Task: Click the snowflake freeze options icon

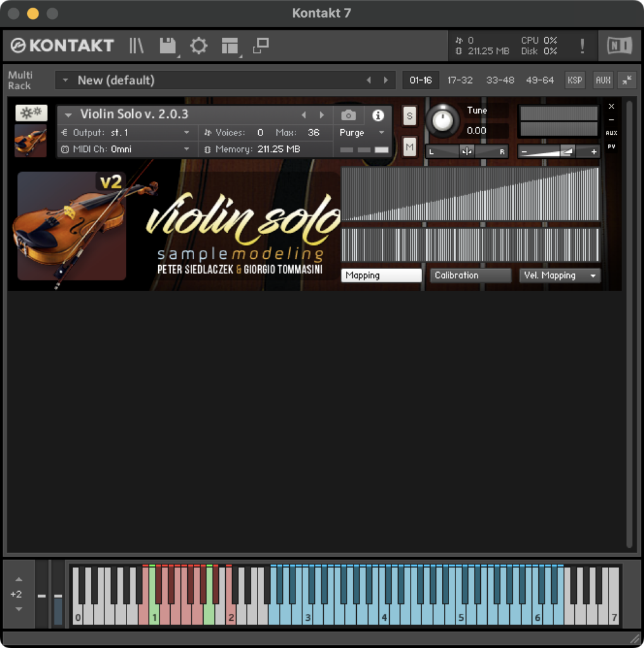Action: (32, 113)
